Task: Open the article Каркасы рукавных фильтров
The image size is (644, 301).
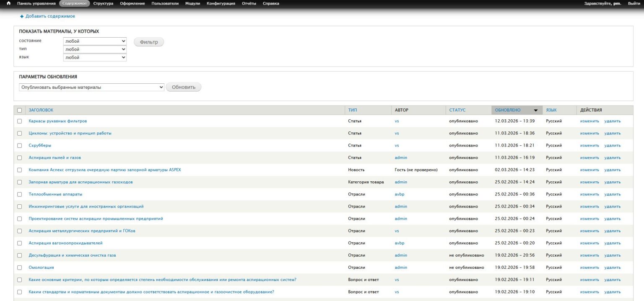Action: (58, 121)
